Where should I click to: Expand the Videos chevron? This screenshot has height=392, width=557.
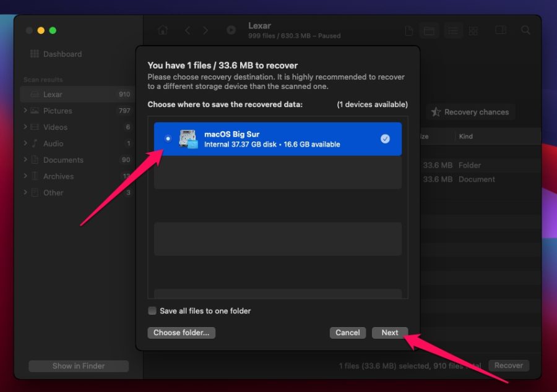coord(25,127)
